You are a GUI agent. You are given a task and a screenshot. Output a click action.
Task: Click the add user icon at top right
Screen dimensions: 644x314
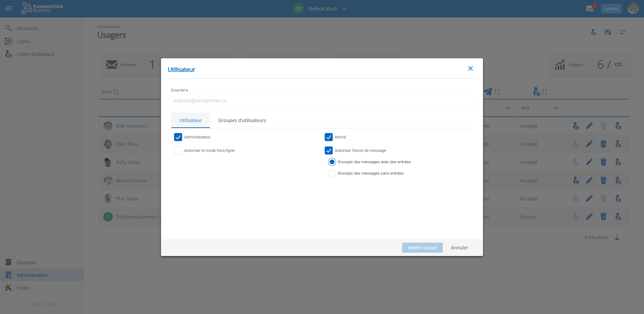click(x=594, y=32)
